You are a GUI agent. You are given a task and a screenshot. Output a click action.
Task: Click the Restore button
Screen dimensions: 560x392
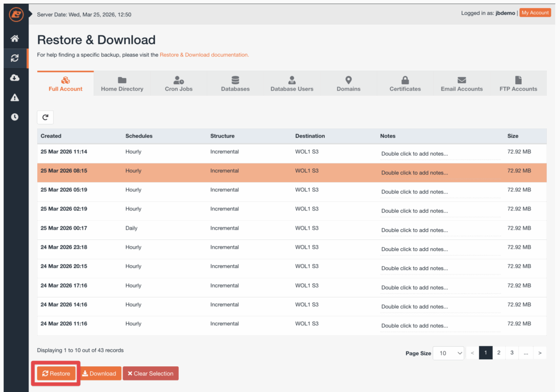tap(56, 373)
